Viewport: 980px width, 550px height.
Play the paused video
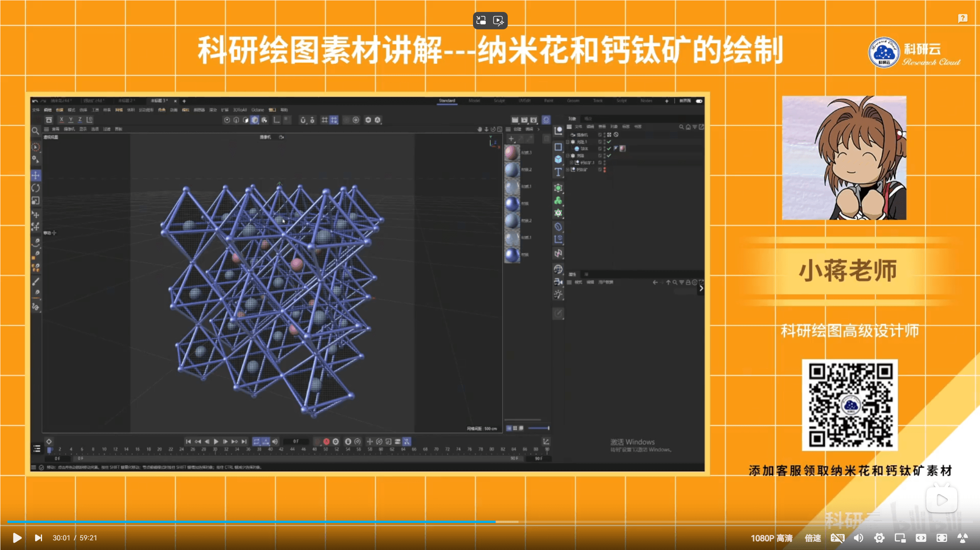17,538
